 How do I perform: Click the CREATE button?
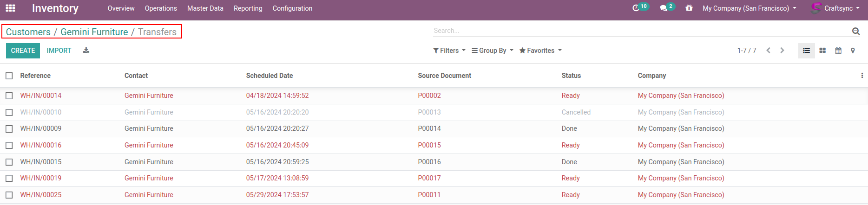[23, 51]
